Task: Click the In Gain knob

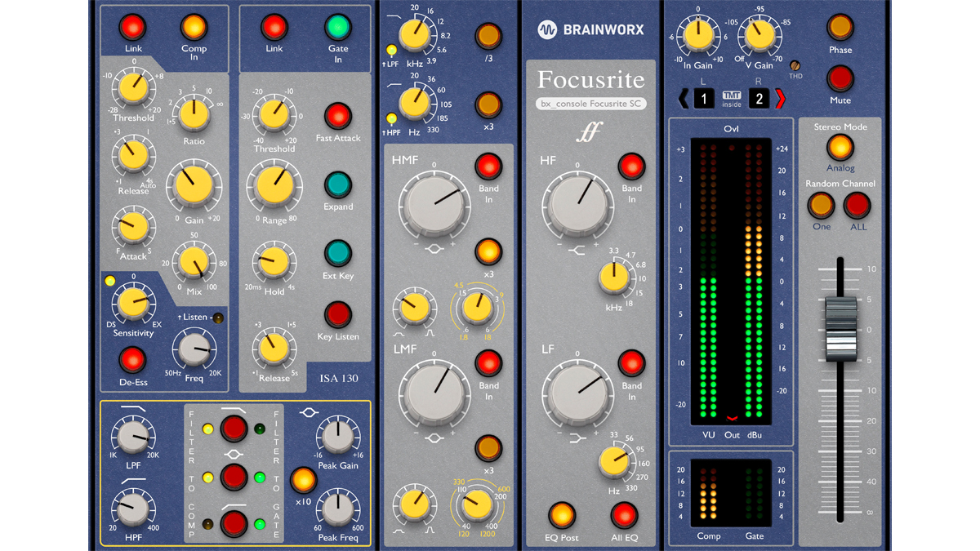Action: pyautogui.click(x=698, y=36)
